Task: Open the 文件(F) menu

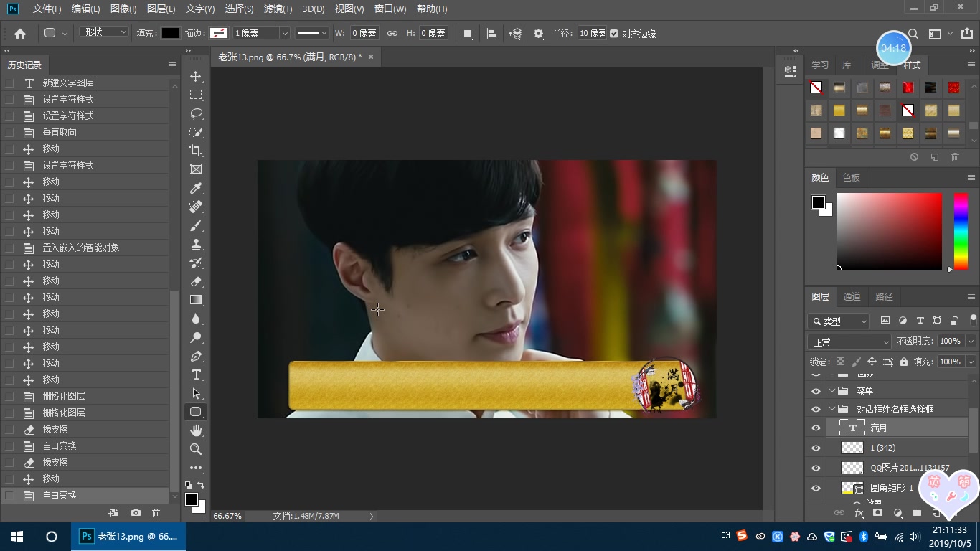Action: (x=47, y=9)
